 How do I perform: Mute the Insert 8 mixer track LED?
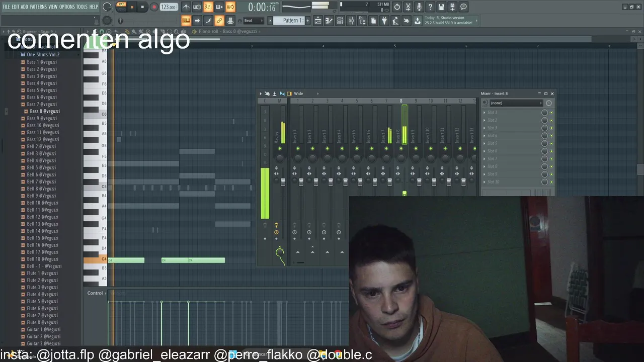[x=401, y=149]
